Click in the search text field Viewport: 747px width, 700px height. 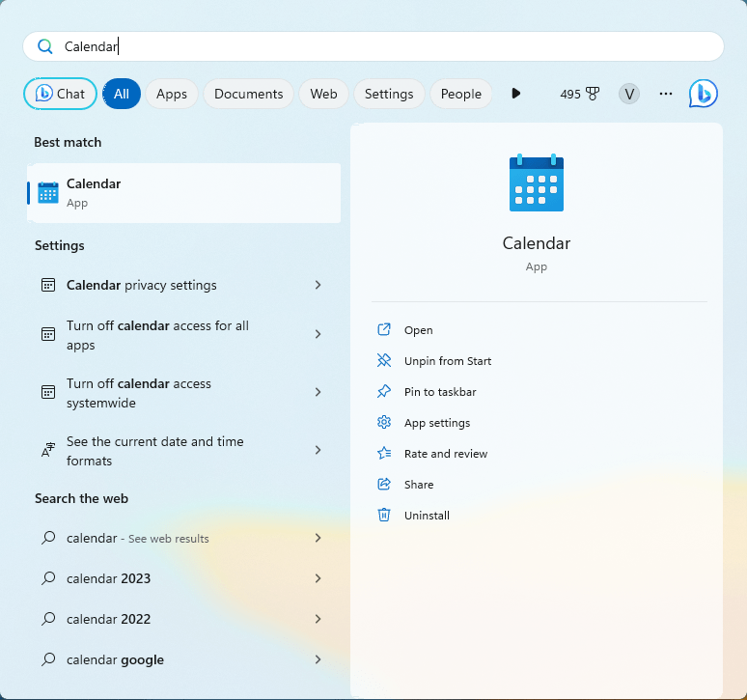[x=373, y=46]
